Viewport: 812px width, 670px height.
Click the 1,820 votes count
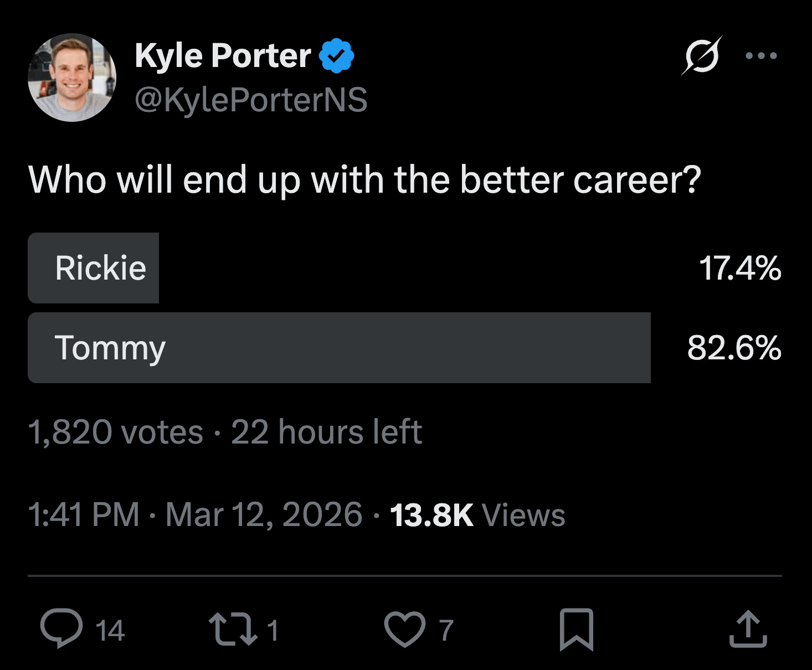[x=116, y=432]
